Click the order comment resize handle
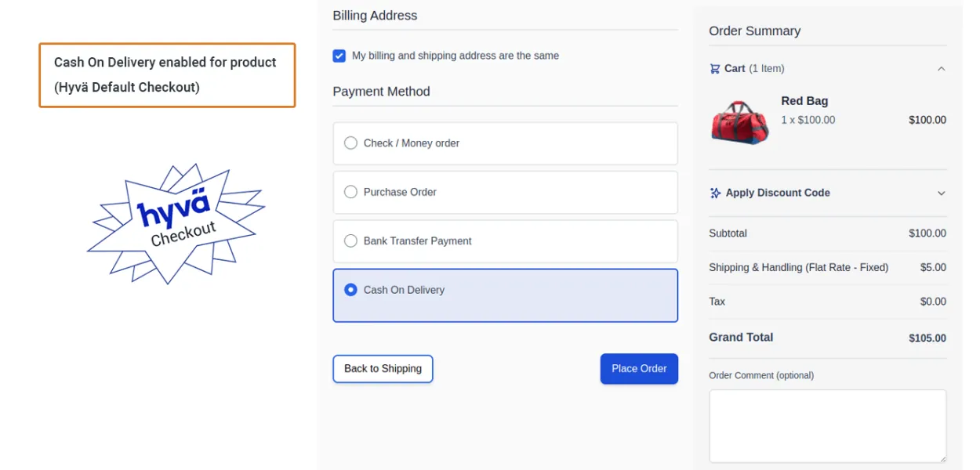980x470 pixels. click(x=942, y=459)
